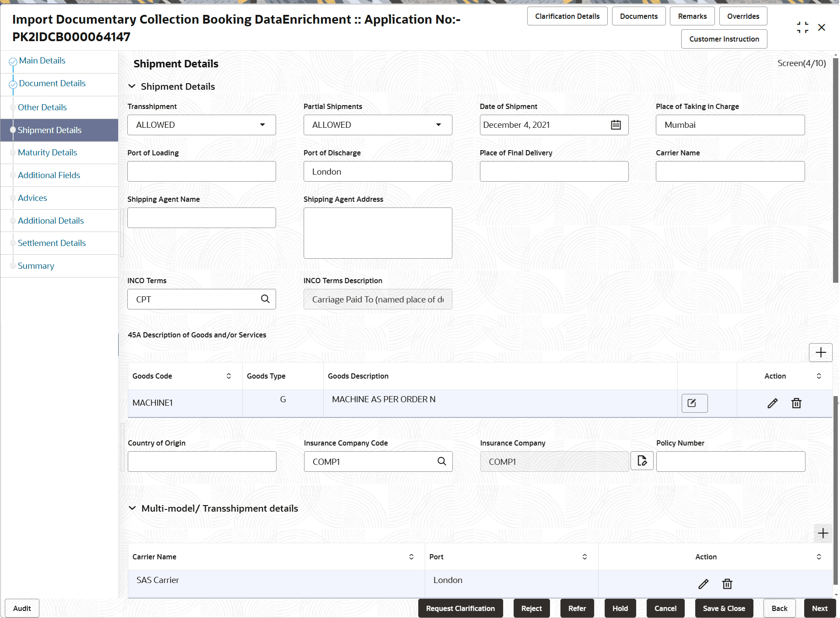840x618 pixels.
Task: Collapse Multi-model/ Transshipment details section
Action: coord(132,509)
